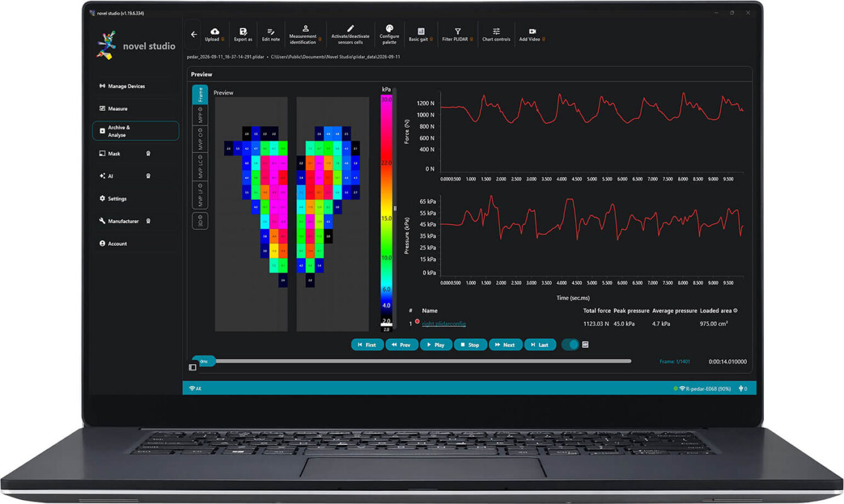Open Settings in the sidebar
The width and height of the screenshot is (844, 504).
136,198
